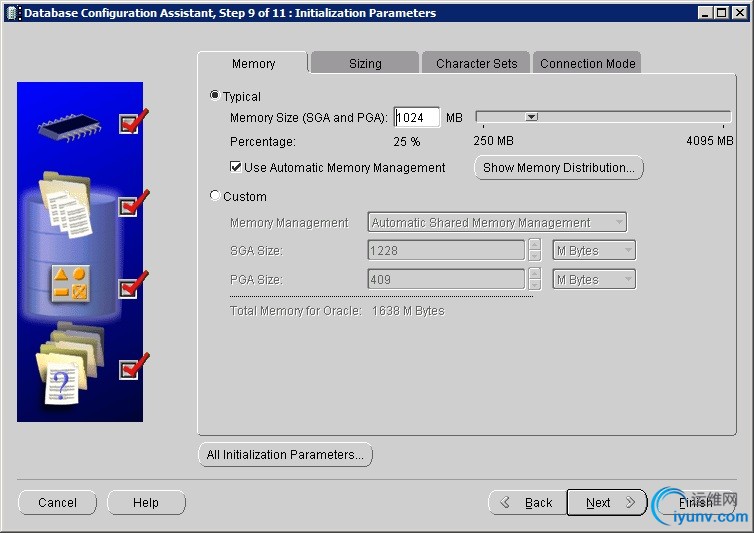Click the SGA Size input field
The width and height of the screenshot is (754, 533).
point(446,250)
